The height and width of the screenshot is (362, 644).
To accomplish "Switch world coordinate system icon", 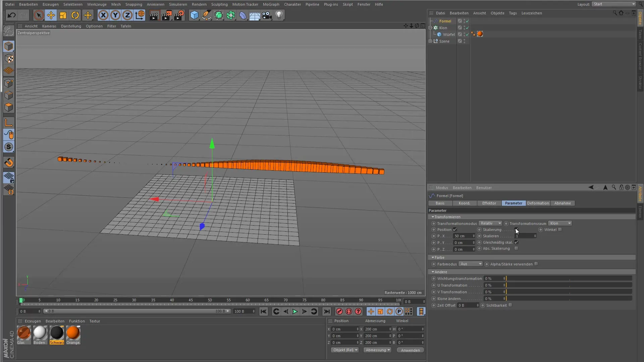I will click(x=140, y=15).
